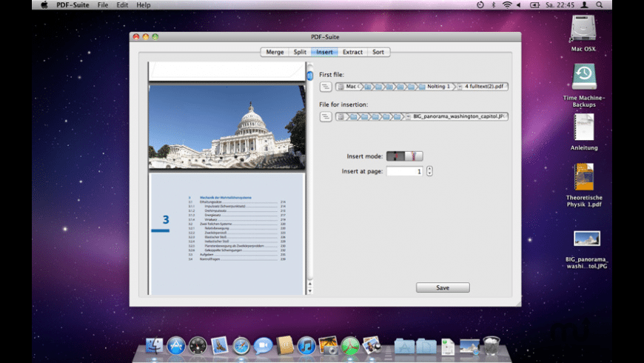Open the Trash in the Dock
This screenshot has height=363, width=644.
click(x=492, y=345)
